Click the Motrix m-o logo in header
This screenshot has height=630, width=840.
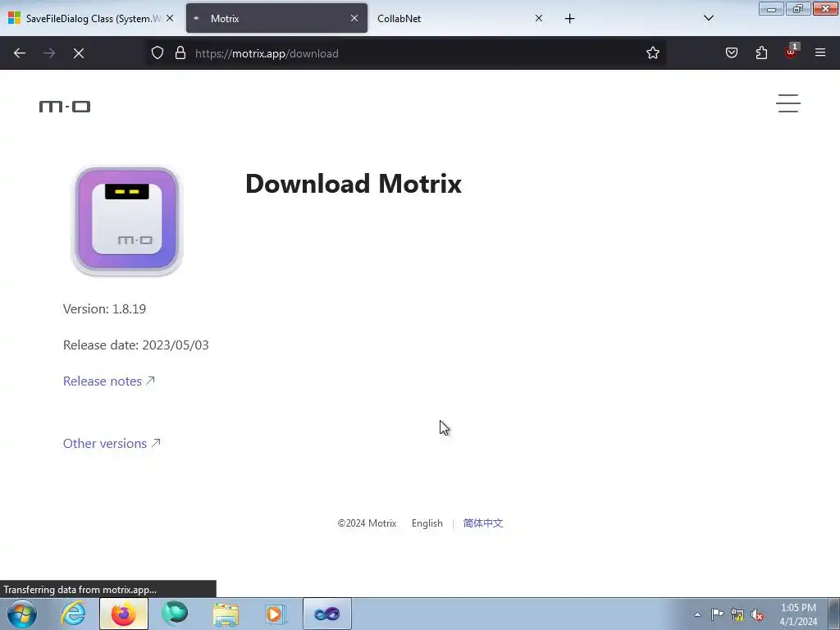click(65, 107)
